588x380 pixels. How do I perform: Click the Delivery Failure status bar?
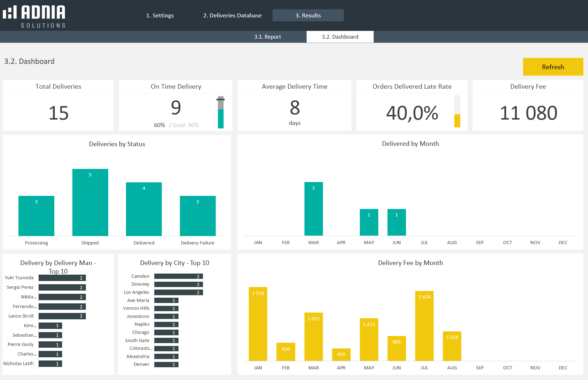198,216
